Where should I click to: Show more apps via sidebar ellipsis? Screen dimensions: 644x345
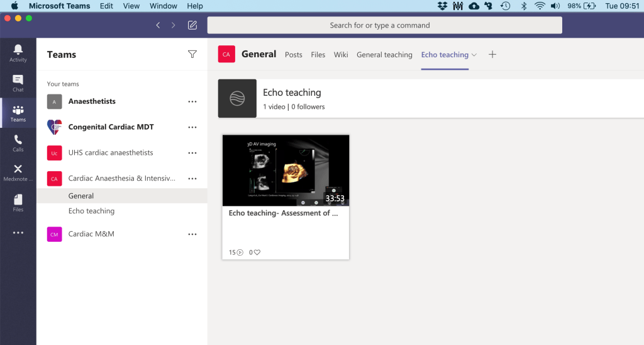18,233
